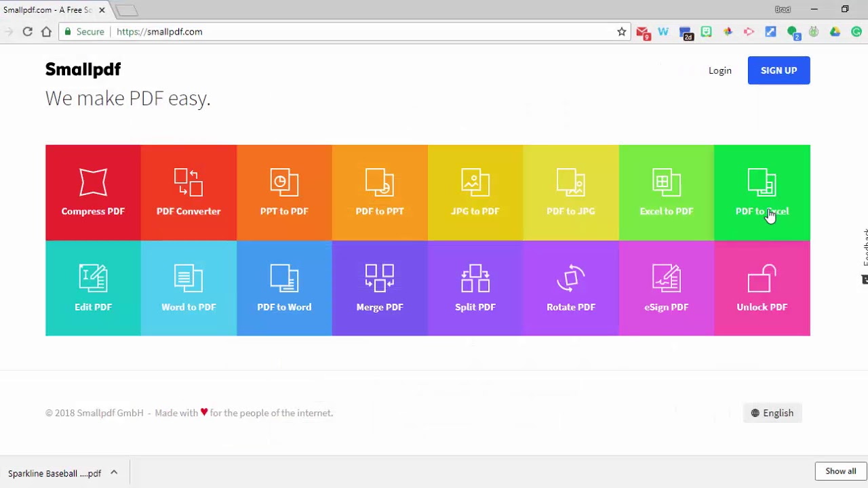Open the pink play-arrow extension icon
The width and height of the screenshot is (868, 488).
pyautogui.click(x=749, y=32)
